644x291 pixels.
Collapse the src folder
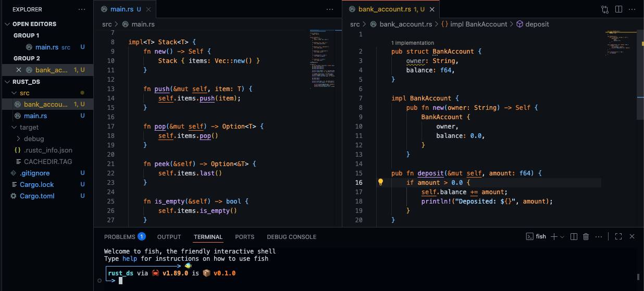(15, 93)
